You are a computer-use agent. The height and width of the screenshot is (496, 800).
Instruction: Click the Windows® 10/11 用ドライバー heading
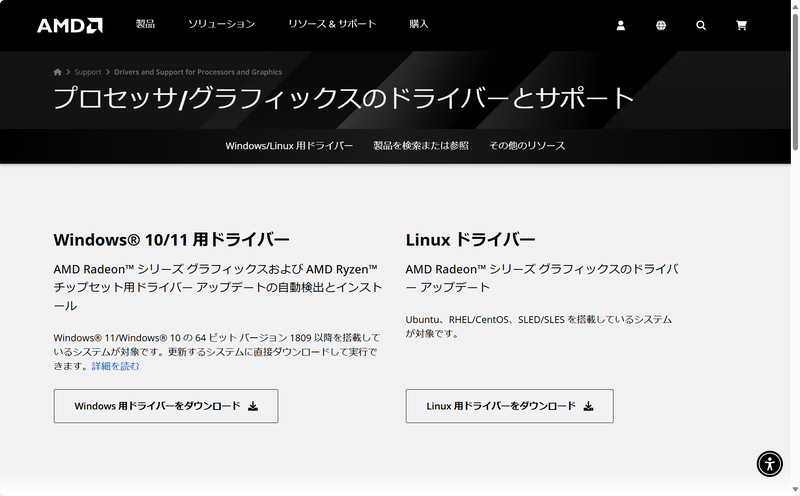(171, 240)
